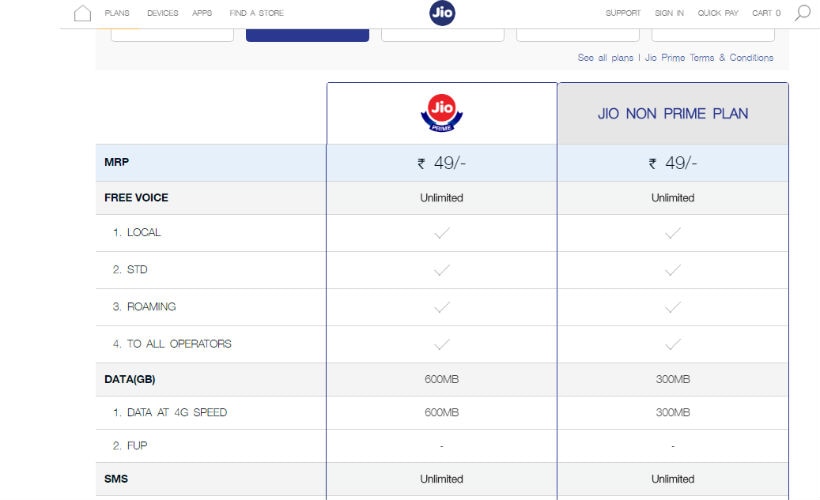
Task: Go to the Jio home icon
Action: 82,13
